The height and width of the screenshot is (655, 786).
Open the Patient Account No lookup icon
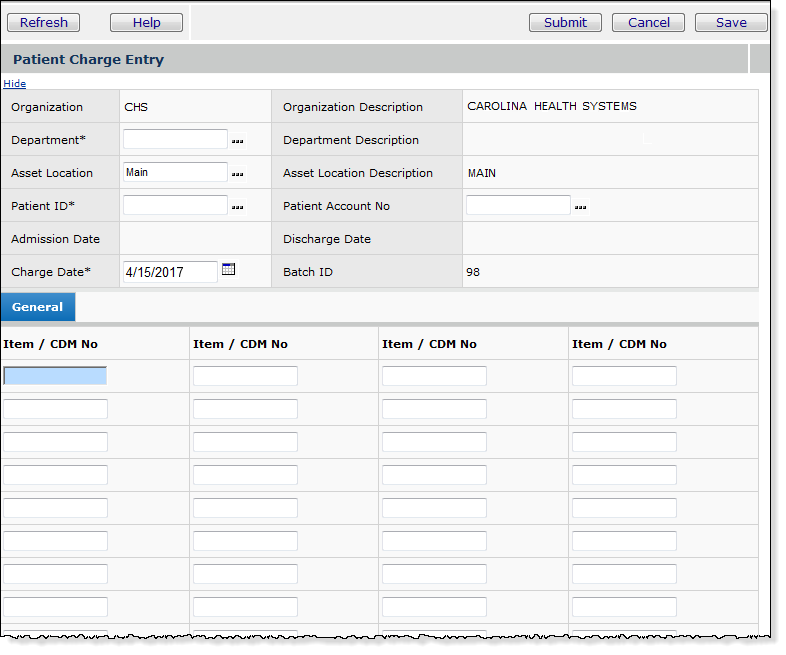coord(580,208)
